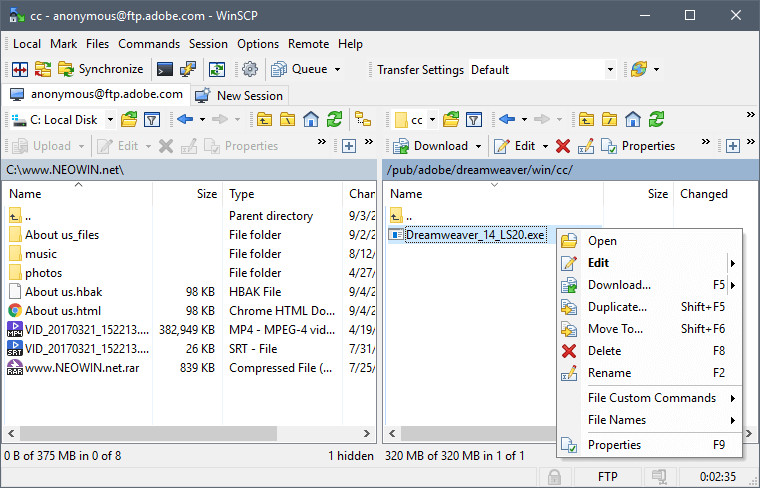Expand the Queue dropdown arrow

point(337,69)
